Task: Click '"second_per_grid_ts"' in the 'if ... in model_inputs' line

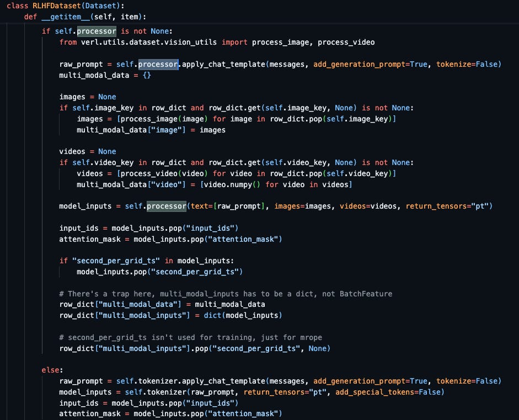Action: tap(116, 260)
